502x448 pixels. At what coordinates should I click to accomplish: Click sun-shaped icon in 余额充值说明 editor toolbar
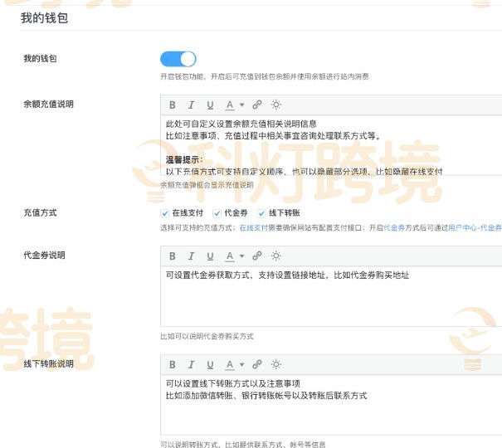276,105
